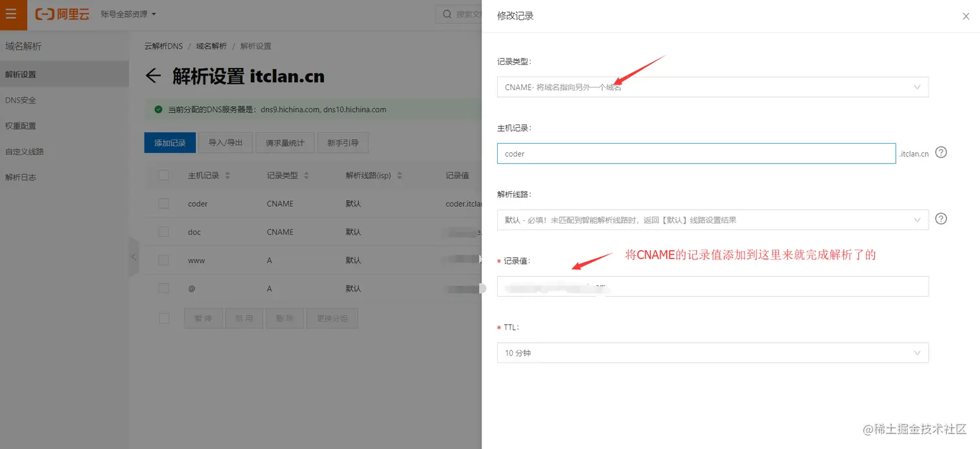The height and width of the screenshot is (449, 980).
Task: Click the 暂停 bulk button
Action: (x=204, y=318)
